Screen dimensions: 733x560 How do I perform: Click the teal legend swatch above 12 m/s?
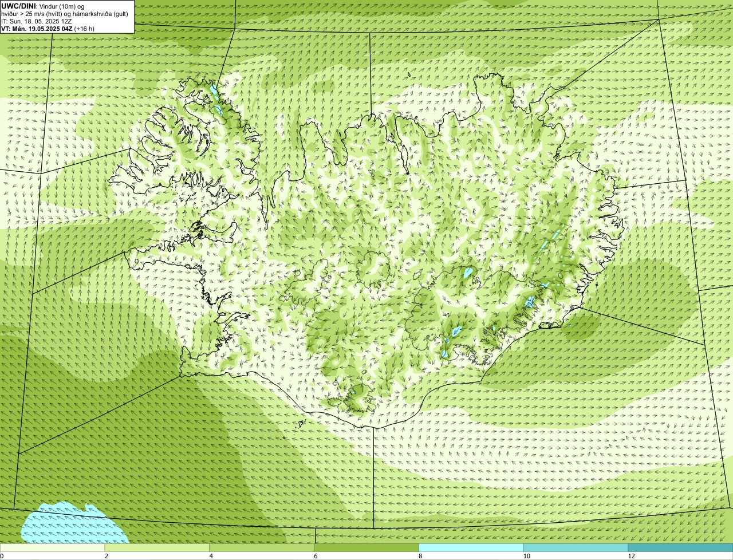tap(681, 548)
